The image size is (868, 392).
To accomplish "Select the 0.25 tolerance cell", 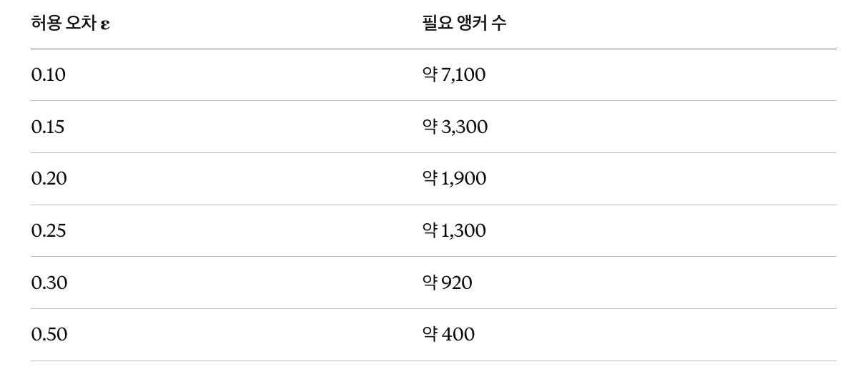I will pyautogui.click(x=49, y=230).
